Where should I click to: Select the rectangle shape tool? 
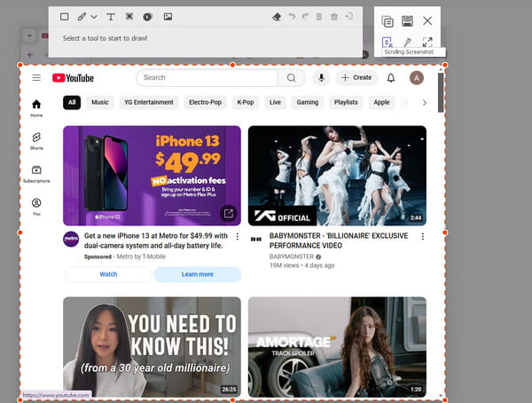point(64,17)
